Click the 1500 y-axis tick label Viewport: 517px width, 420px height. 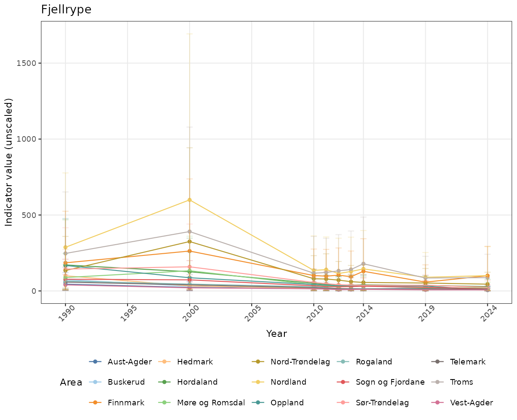tap(27, 63)
